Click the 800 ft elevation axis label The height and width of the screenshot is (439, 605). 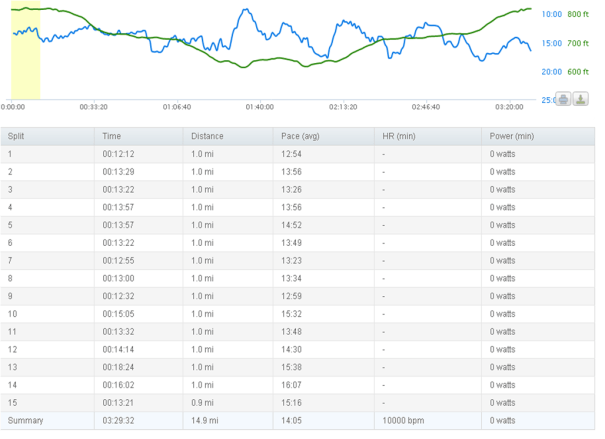[578, 14]
